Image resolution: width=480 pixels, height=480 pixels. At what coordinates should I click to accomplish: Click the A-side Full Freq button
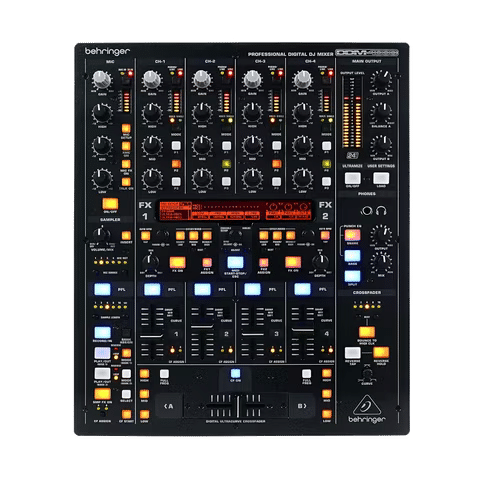(164, 373)
